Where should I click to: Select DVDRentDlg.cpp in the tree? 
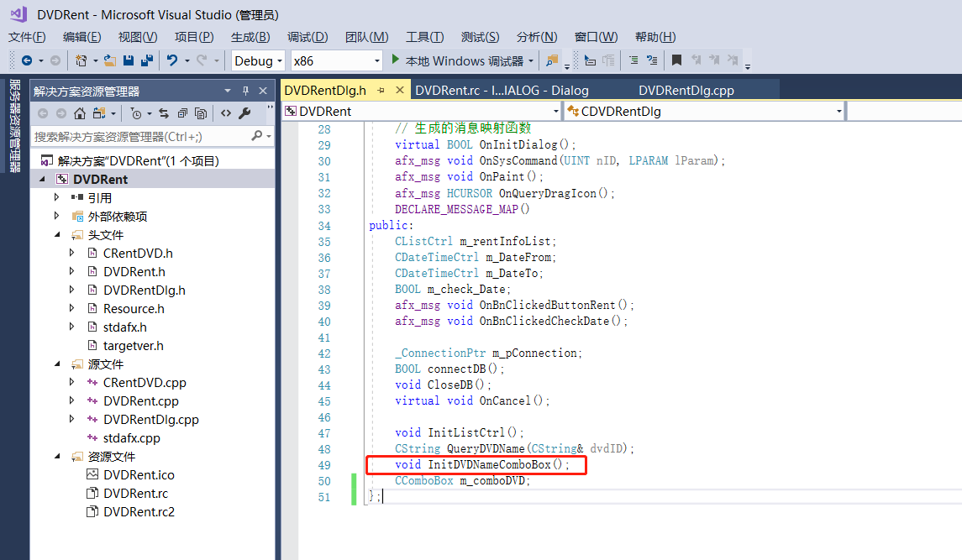click(x=151, y=420)
